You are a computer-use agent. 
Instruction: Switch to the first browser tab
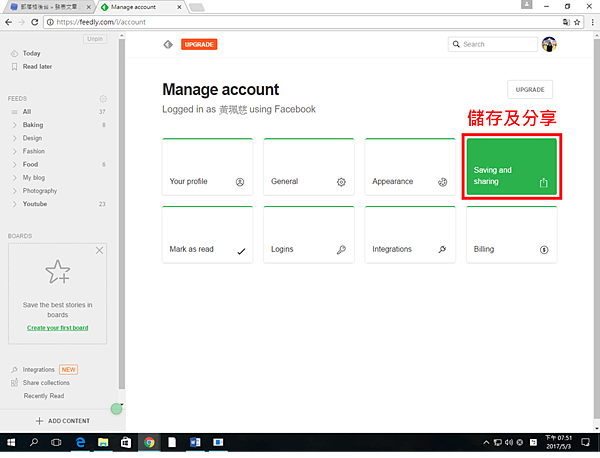click(x=48, y=7)
